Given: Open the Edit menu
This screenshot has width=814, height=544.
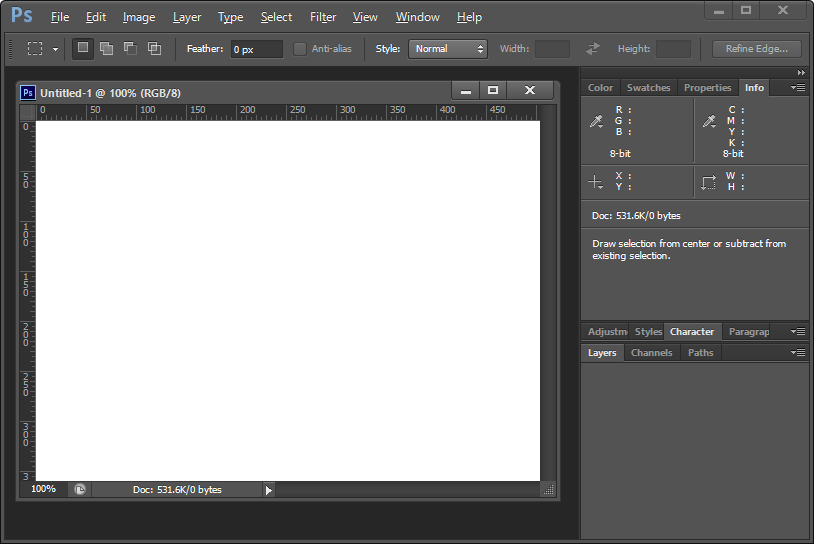Looking at the screenshot, I should (x=96, y=17).
